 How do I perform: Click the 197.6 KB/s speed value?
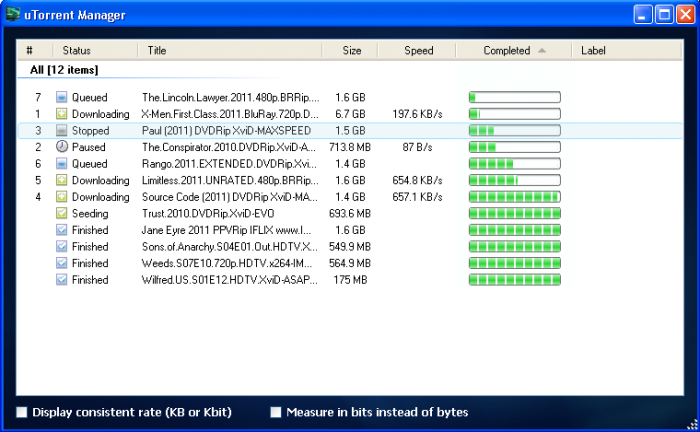coord(417,114)
